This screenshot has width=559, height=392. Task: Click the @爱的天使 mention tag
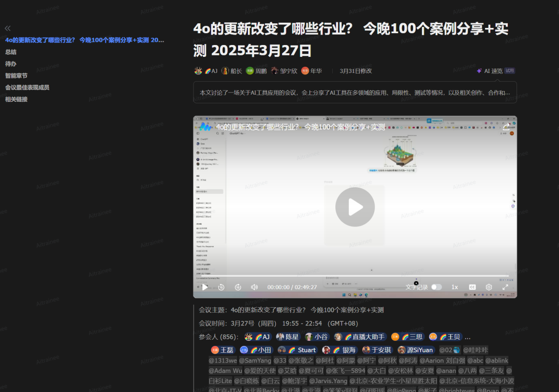(x=260, y=371)
